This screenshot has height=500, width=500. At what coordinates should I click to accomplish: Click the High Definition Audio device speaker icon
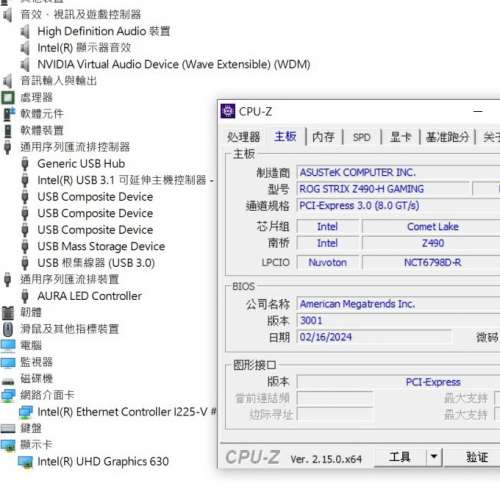click(25, 32)
